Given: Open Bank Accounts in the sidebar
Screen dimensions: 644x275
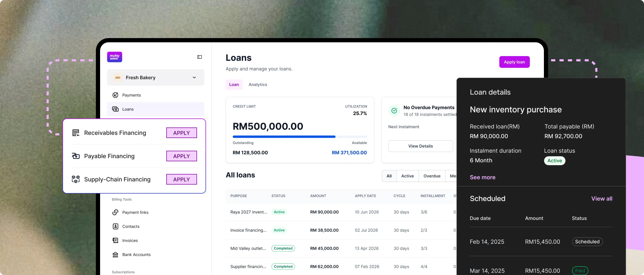Looking at the screenshot, I should tap(156, 255).
